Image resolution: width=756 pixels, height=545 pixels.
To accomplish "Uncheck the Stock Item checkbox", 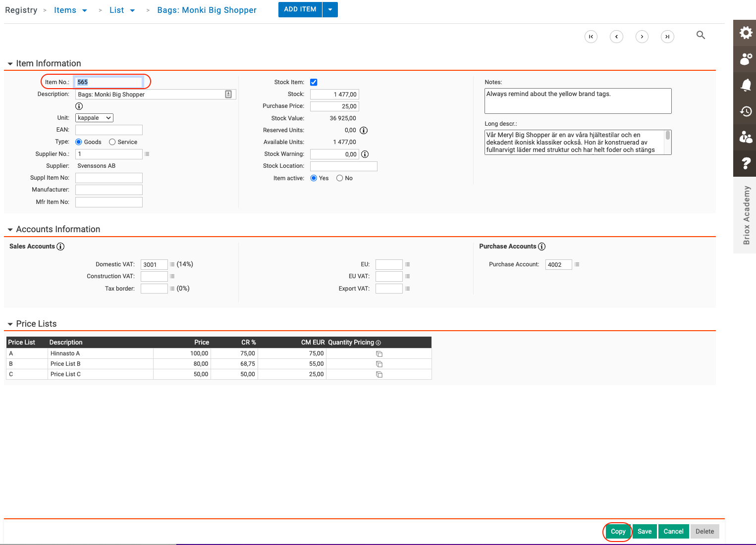I will tap(314, 82).
